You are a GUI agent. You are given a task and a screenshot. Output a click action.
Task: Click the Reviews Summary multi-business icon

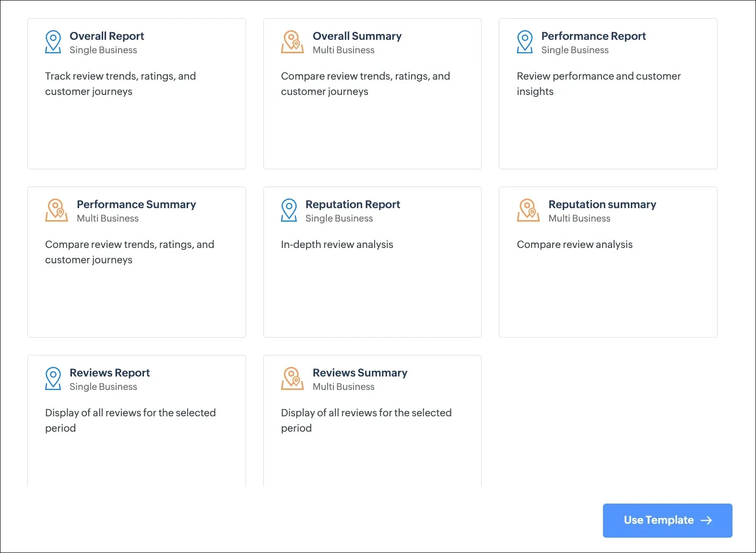(x=292, y=379)
